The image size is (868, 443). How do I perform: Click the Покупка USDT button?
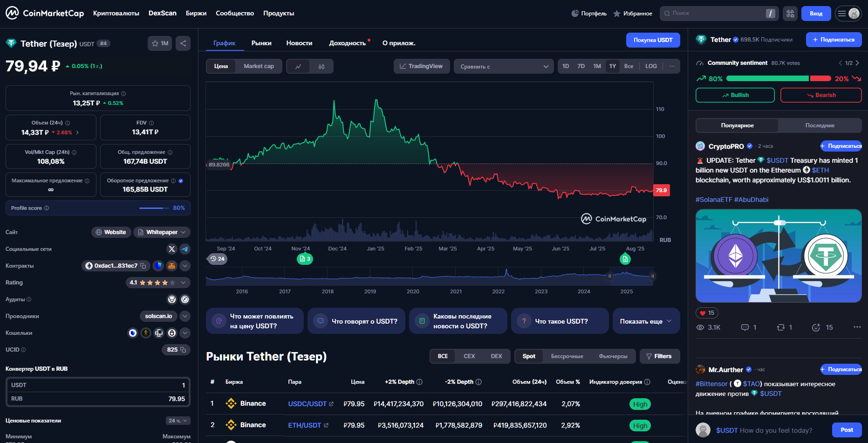point(653,40)
